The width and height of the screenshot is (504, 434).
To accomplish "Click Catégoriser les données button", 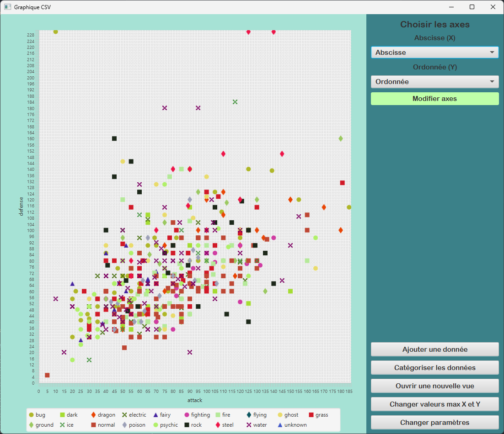I will point(434,368).
